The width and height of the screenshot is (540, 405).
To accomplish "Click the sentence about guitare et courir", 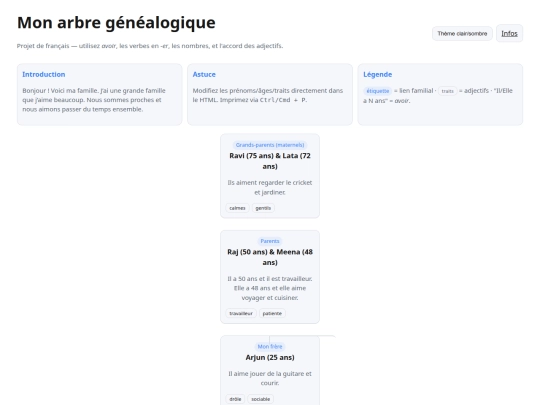I will click(270, 378).
